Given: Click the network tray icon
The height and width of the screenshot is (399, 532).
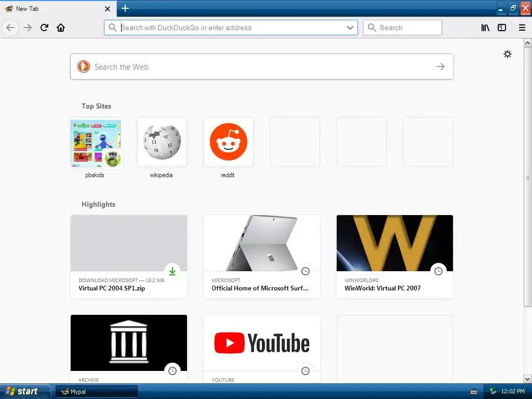Looking at the screenshot, I should pyautogui.click(x=493, y=392).
